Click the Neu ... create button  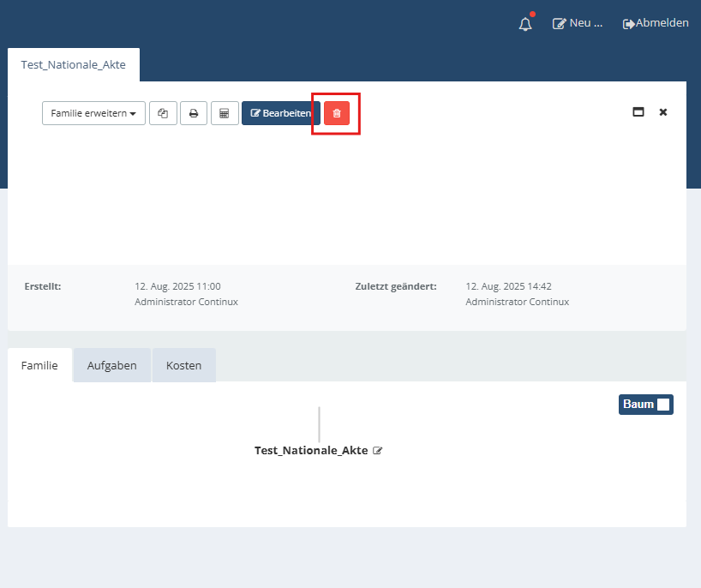click(x=578, y=23)
